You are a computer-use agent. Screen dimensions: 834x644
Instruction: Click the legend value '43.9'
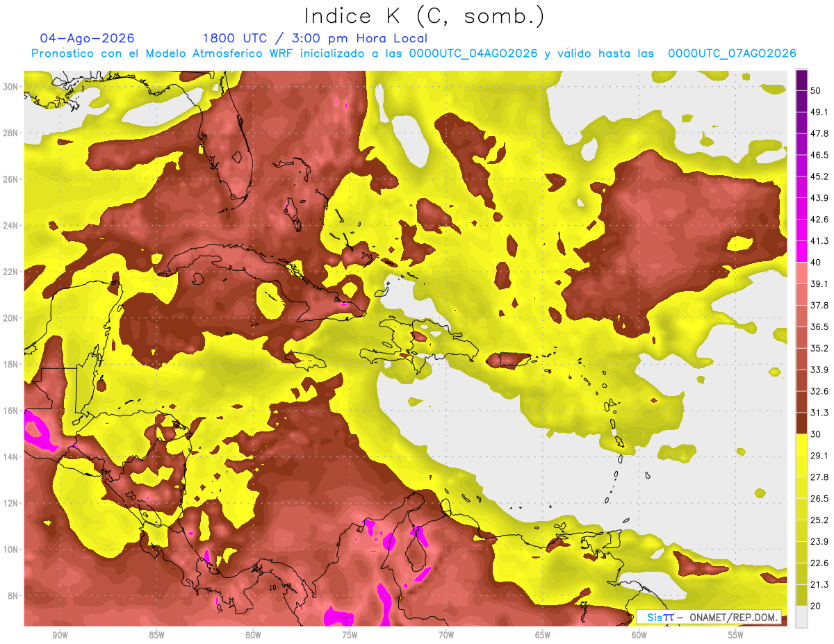point(820,198)
